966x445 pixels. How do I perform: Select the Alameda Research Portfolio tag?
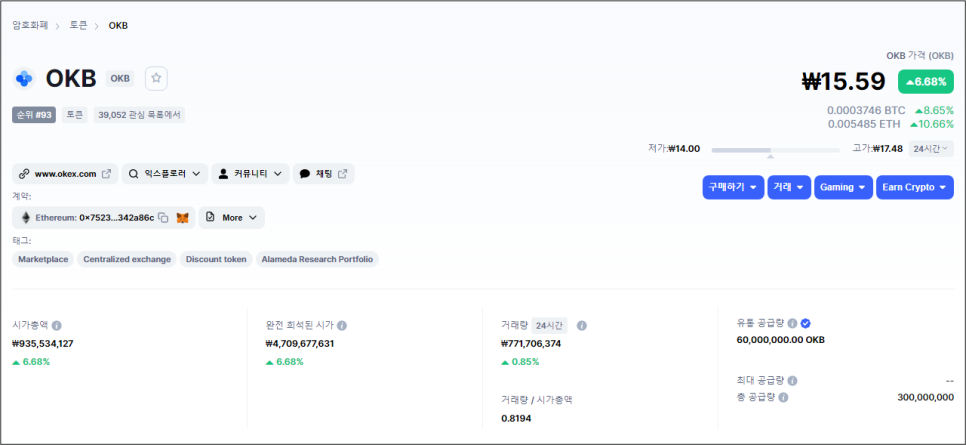point(317,259)
